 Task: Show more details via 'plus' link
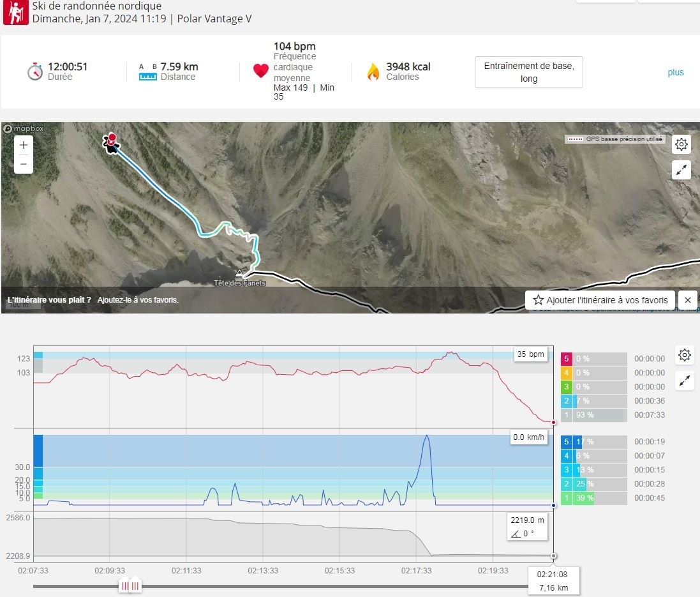(x=676, y=72)
